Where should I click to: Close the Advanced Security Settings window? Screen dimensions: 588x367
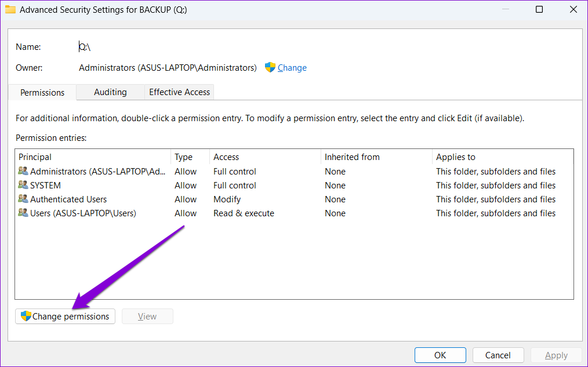(x=574, y=9)
